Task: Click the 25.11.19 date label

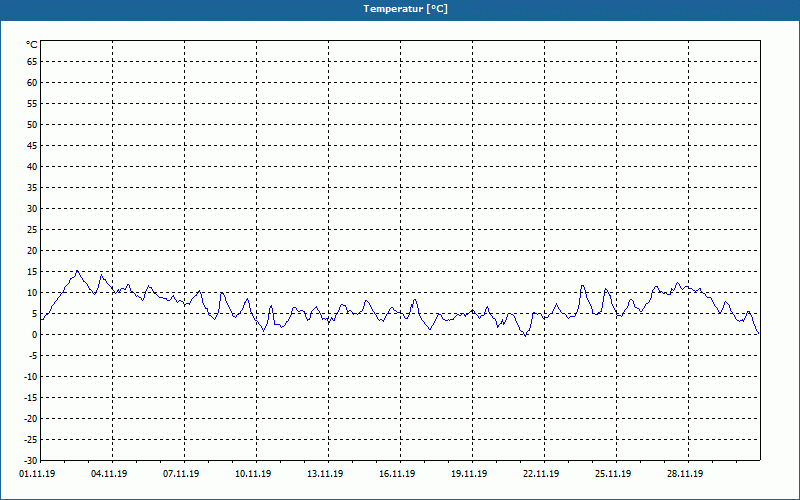Action: [x=613, y=473]
